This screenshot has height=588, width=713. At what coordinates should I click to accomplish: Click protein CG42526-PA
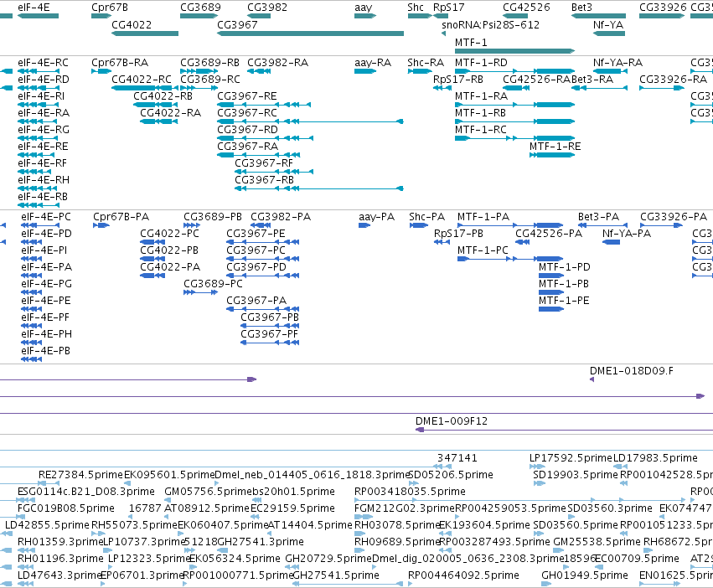click(x=549, y=234)
